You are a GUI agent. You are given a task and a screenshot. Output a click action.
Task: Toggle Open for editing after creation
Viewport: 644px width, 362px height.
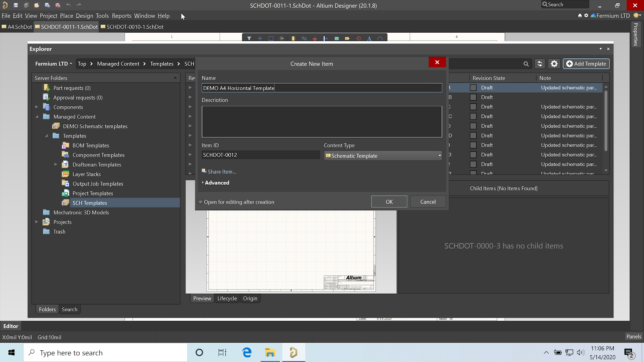tap(200, 202)
